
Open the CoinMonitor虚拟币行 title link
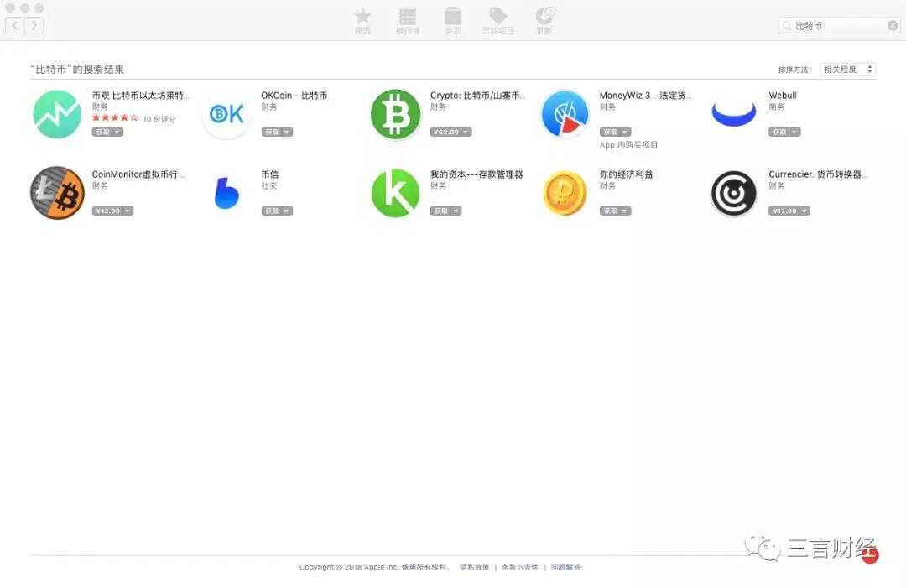(x=138, y=174)
